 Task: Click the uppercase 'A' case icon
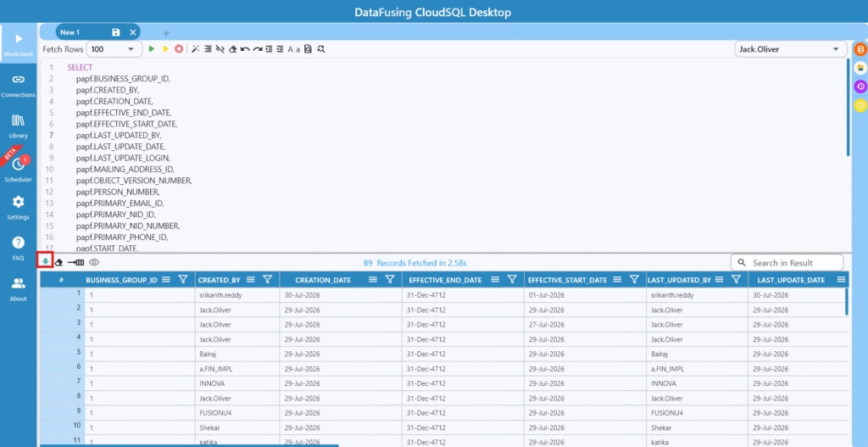[290, 49]
